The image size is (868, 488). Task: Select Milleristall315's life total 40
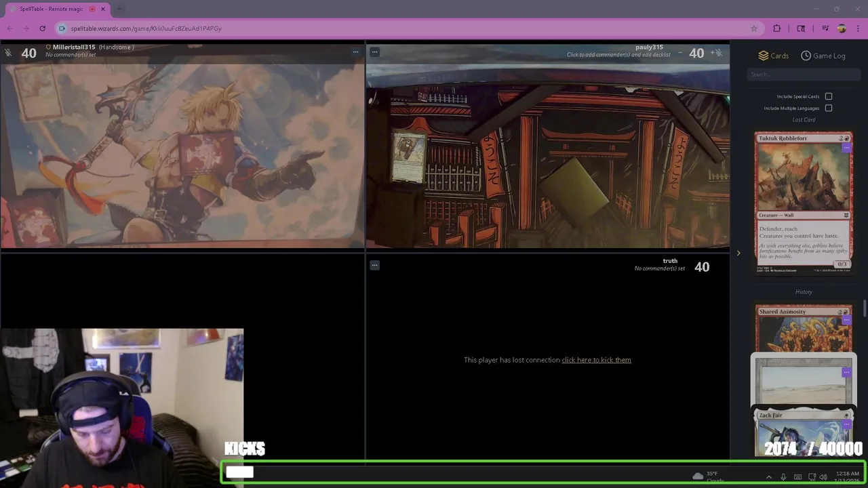click(28, 53)
